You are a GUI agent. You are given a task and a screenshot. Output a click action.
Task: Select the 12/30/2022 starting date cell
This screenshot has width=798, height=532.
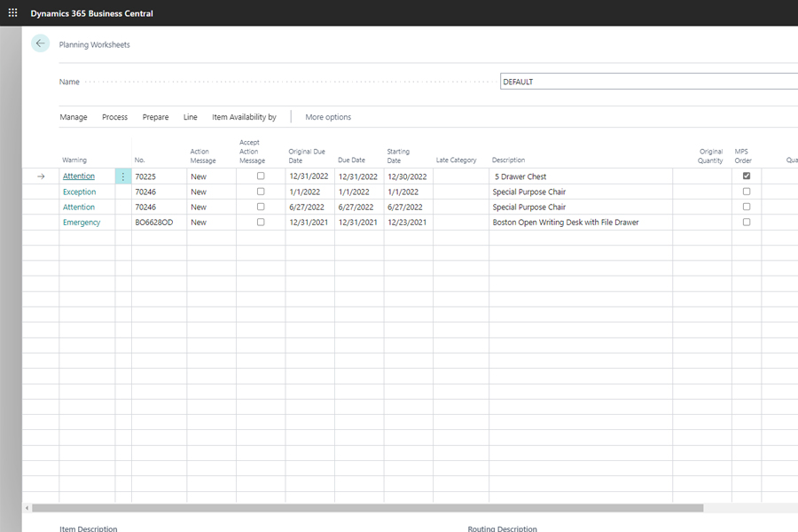408,176
